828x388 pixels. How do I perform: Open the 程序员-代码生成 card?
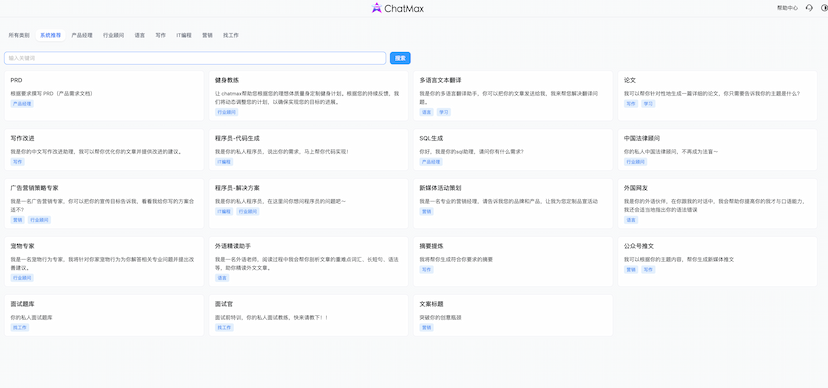(x=308, y=149)
